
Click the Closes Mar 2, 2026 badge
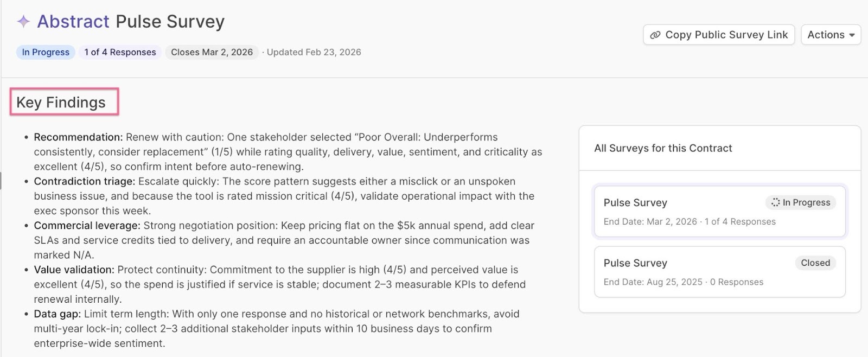pos(212,52)
